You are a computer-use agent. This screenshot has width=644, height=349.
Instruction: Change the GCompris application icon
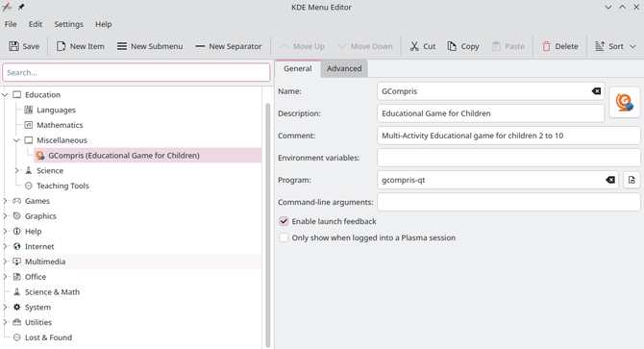(x=624, y=102)
